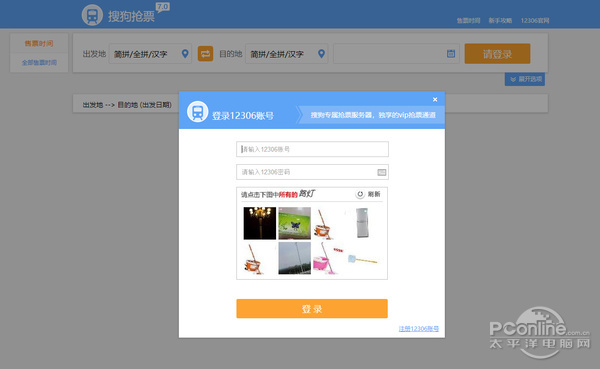The height and width of the screenshot is (369, 600).
Task: Open the 注册12306账号 link
Action: coord(419,329)
